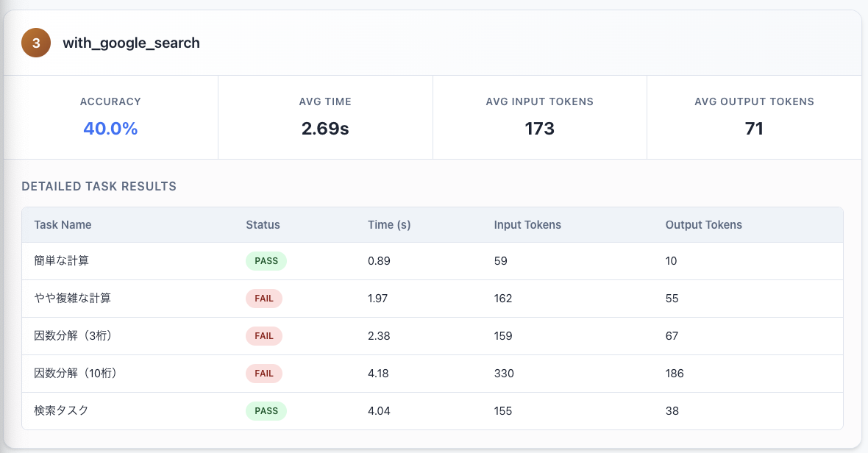The height and width of the screenshot is (453, 868).
Task: Click FAIL badge for 因数分解（3桁）
Action: (263, 336)
